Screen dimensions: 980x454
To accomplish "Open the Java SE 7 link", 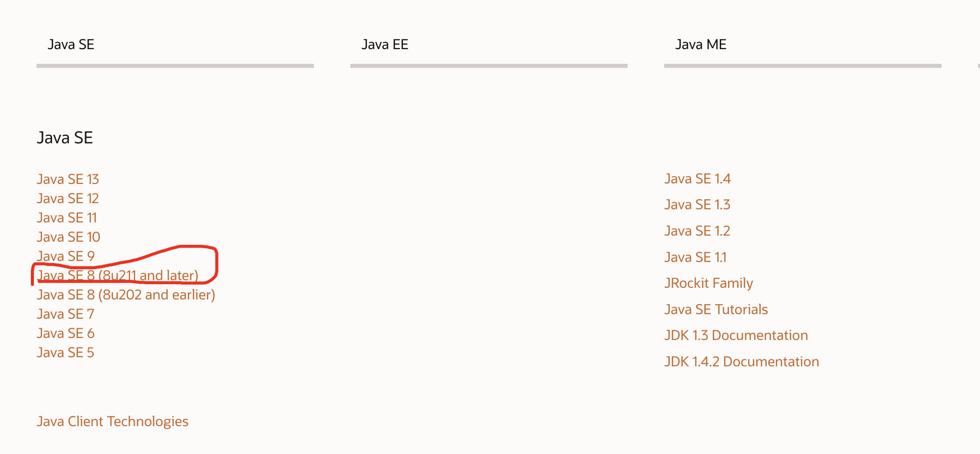I will pyautogui.click(x=66, y=314).
